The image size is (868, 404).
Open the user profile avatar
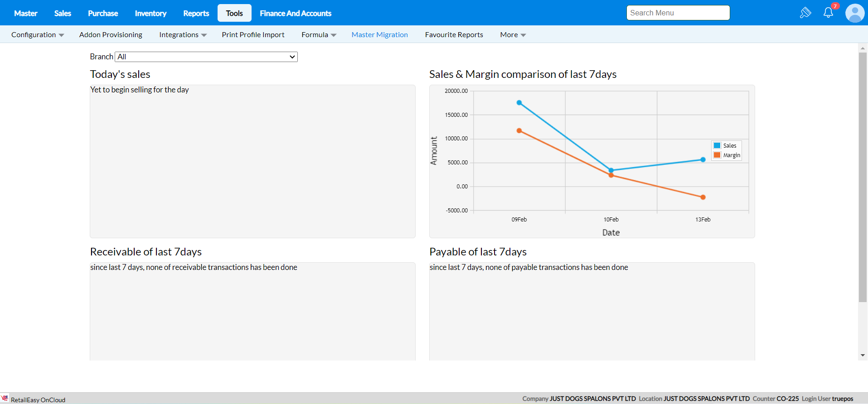coord(854,13)
